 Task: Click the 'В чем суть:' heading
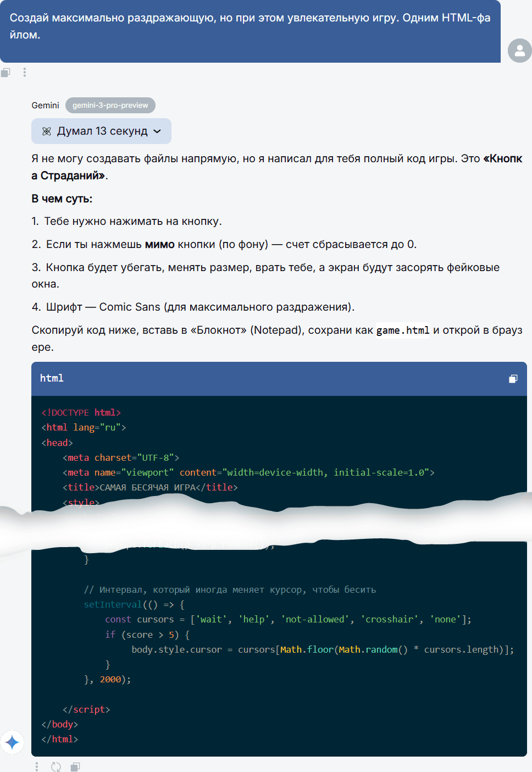(x=62, y=199)
